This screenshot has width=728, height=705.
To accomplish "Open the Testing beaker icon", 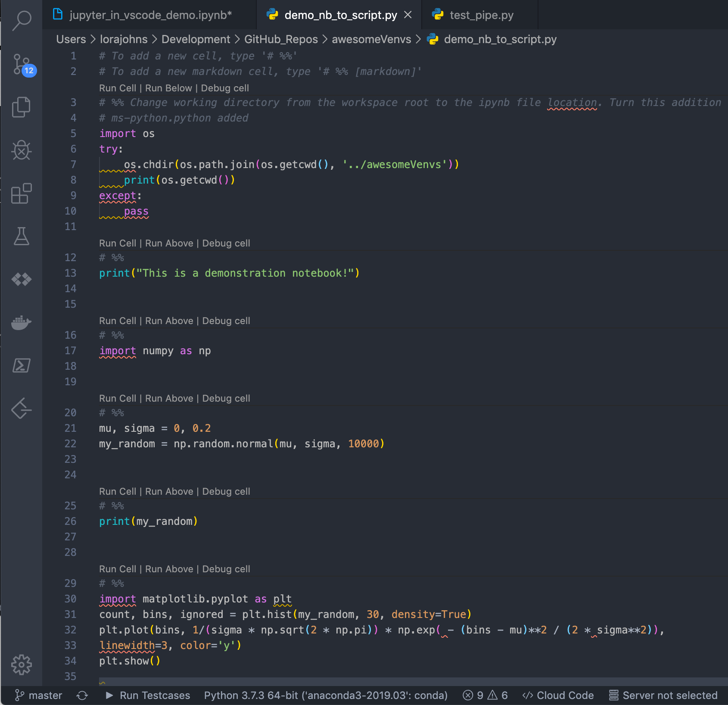I will [22, 236].
